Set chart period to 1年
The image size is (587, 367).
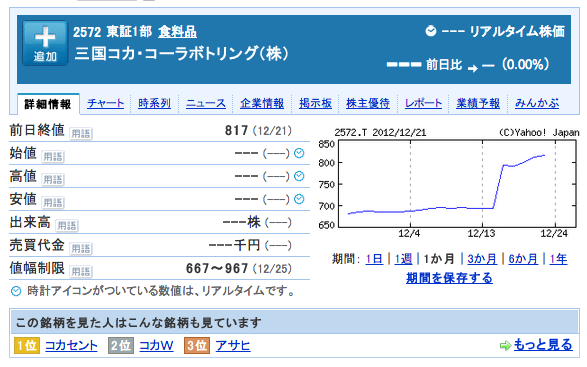(x=558, y=259)
